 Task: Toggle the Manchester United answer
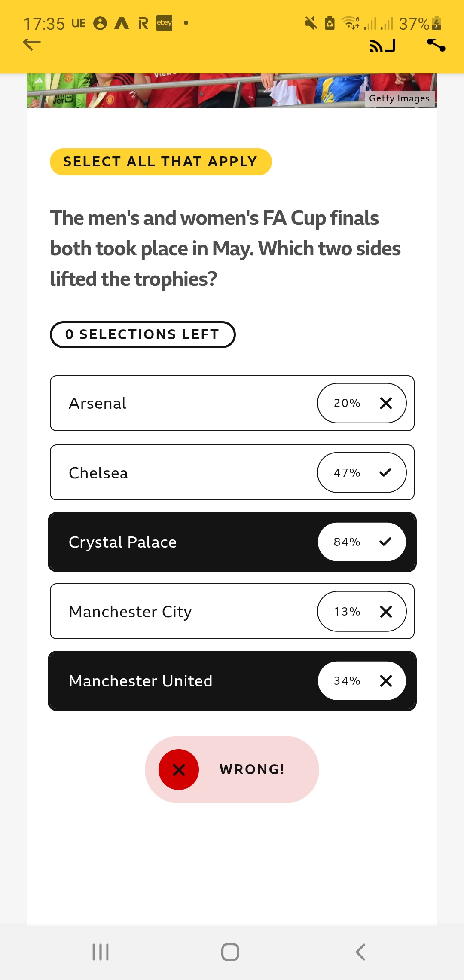pyautogui.click(x=232, y=681)
